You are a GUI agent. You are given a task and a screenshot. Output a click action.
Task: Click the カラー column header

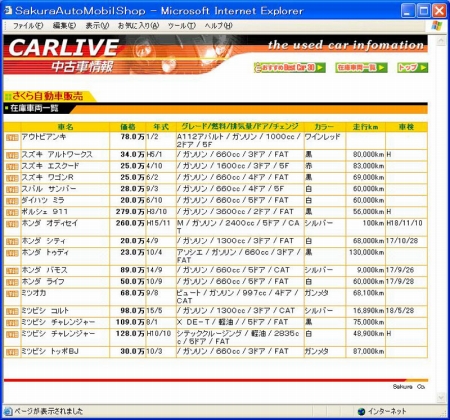[x=325, y=127]
